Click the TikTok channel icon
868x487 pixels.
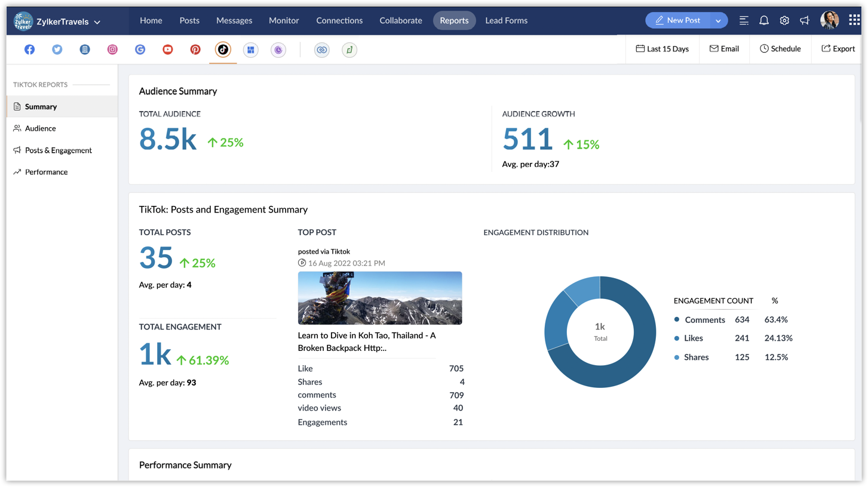(x=223, y=50)
